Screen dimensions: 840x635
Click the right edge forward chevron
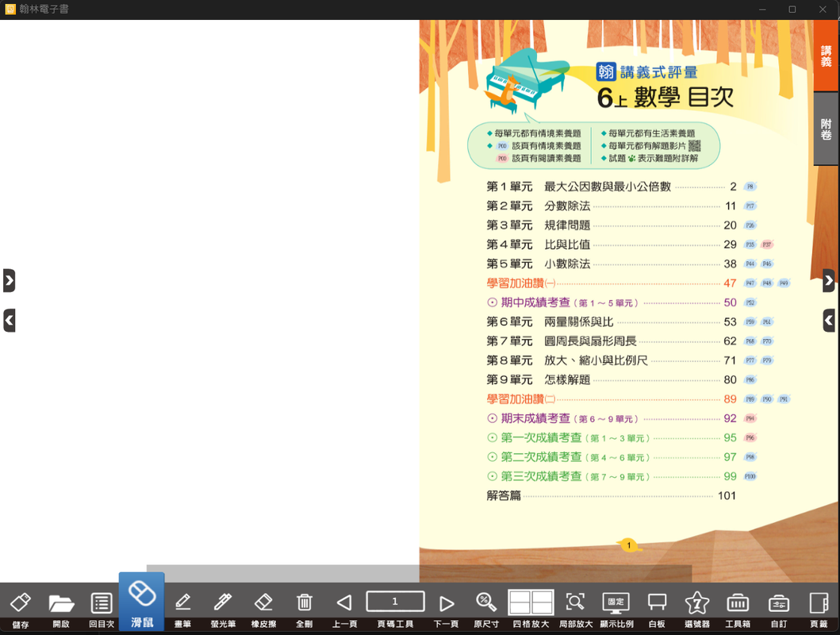tap(829, 280)
